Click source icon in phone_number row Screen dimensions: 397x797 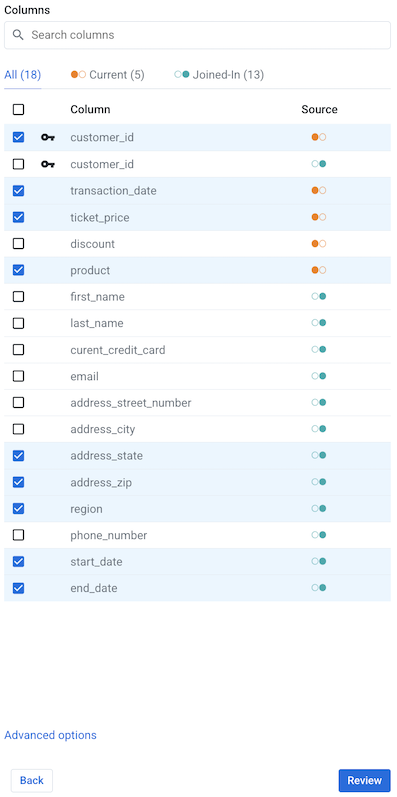(319, 535)
